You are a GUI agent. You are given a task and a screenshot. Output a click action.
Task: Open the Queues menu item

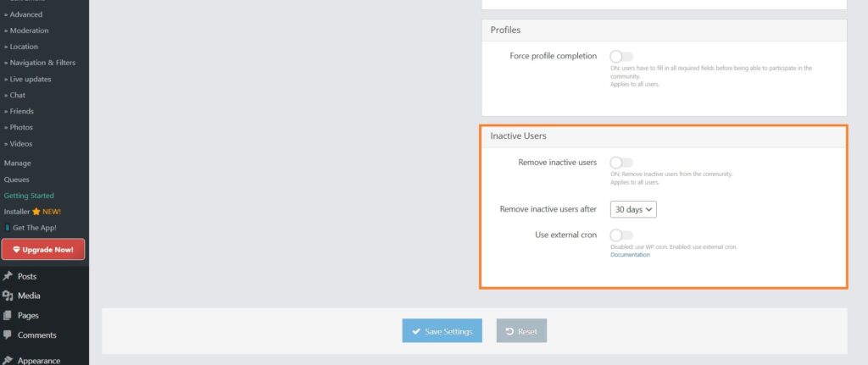point(16,180)
